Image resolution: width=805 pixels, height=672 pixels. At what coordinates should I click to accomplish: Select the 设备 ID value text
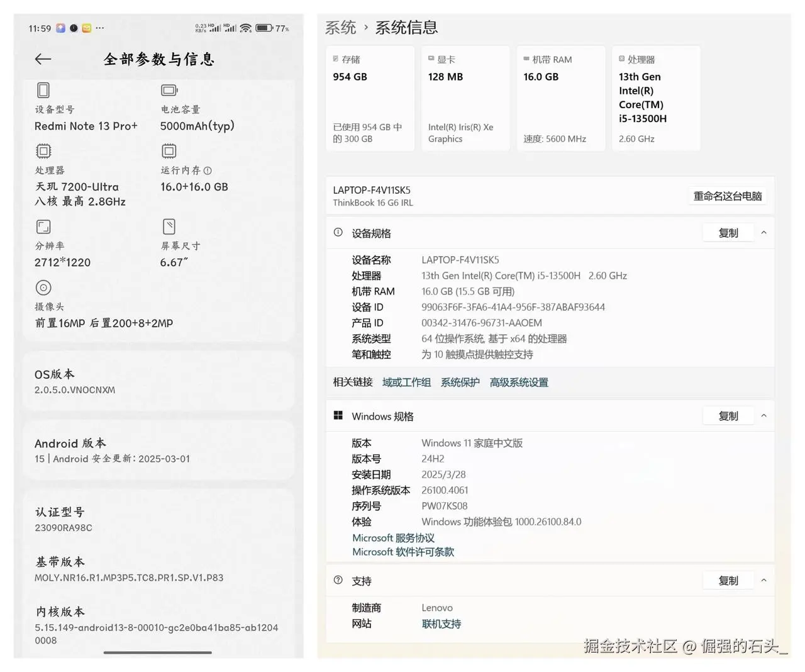pyautogui.click(x=513, y=307)
